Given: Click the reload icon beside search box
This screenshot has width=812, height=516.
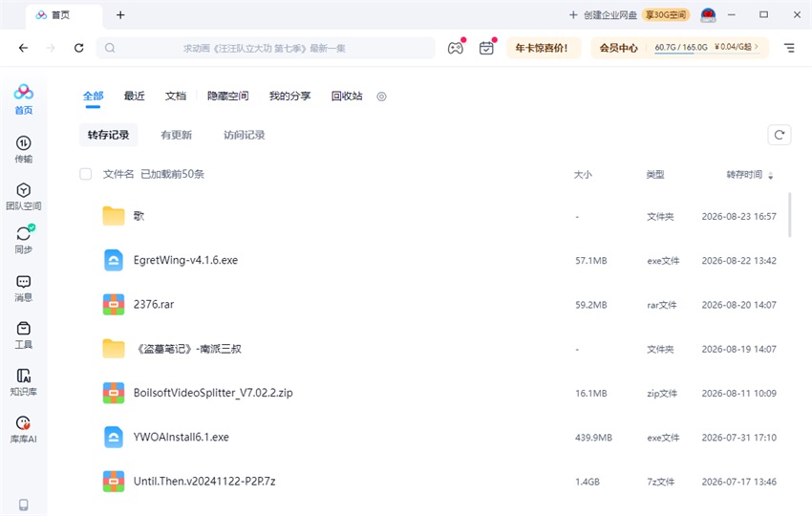Looking at the screenshot, I should [x=78, y=48].
